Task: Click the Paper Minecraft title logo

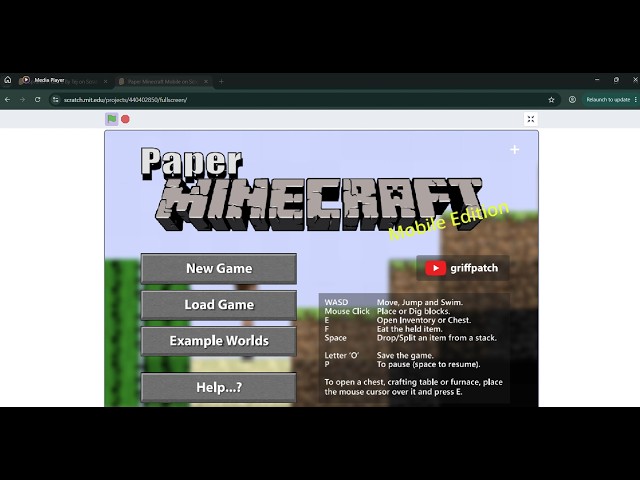Action: point(312,190)
